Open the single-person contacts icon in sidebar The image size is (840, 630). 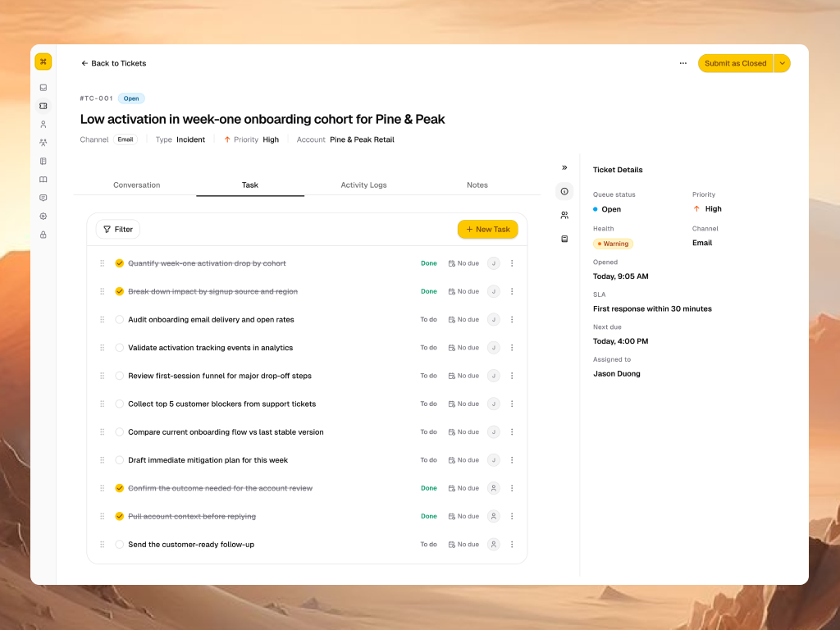click(x=43, y=125)
